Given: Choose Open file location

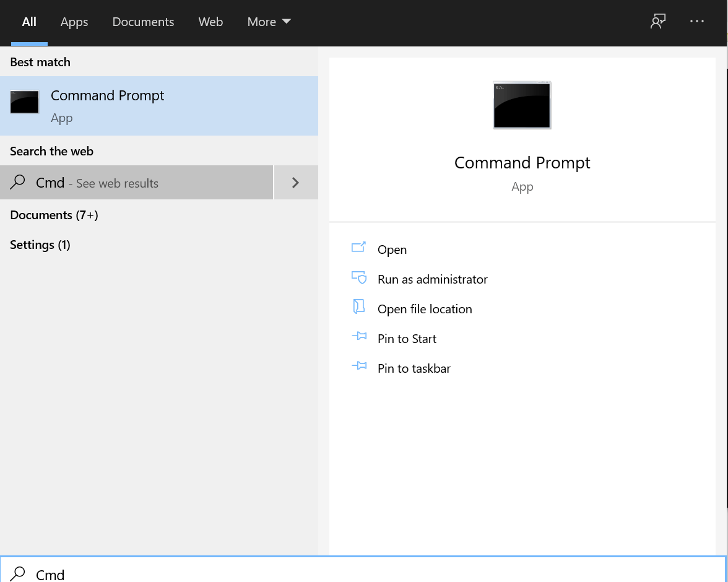Looking at the screenshot, I should pos(425,309).
